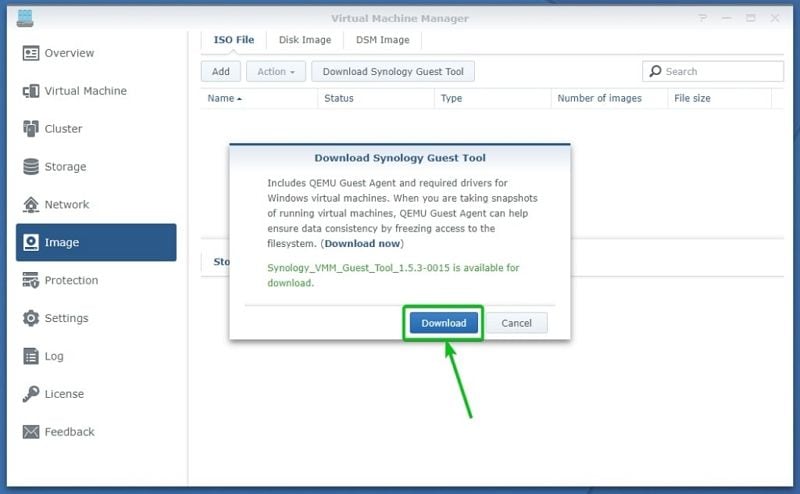Open the Cluster label in sidebar
The image size is (800, 494).
[x=63, y=129]
